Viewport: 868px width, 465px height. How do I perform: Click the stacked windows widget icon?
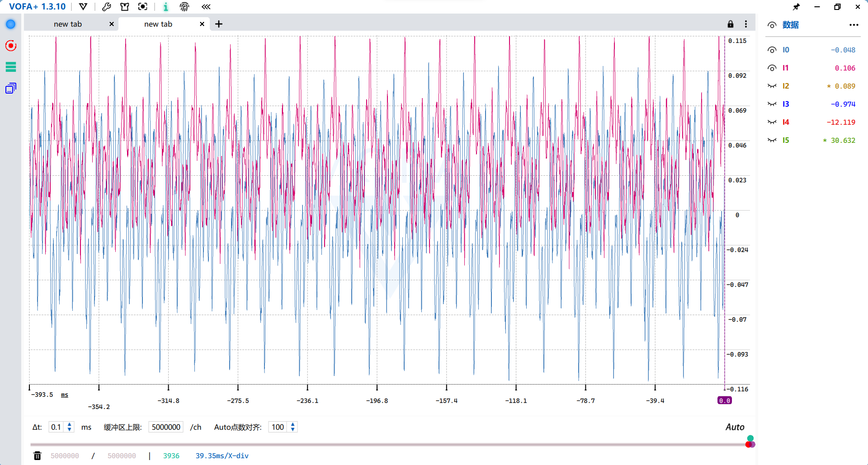(x=11, y=88)
